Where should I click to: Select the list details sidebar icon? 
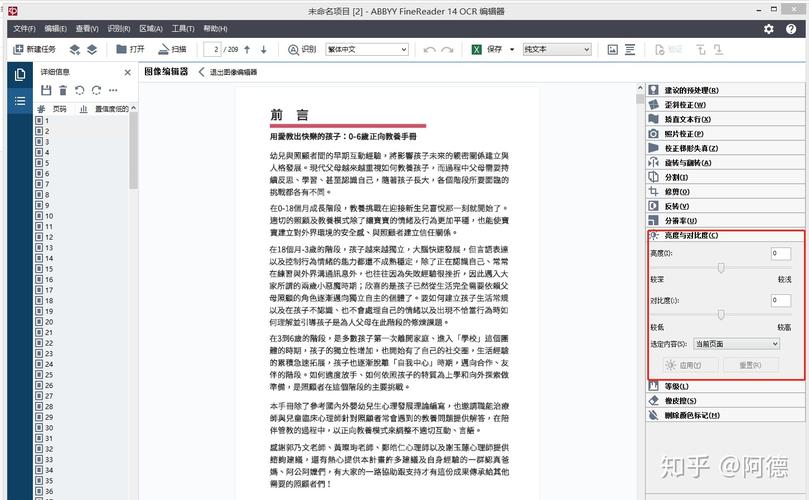tap(20, 101)
